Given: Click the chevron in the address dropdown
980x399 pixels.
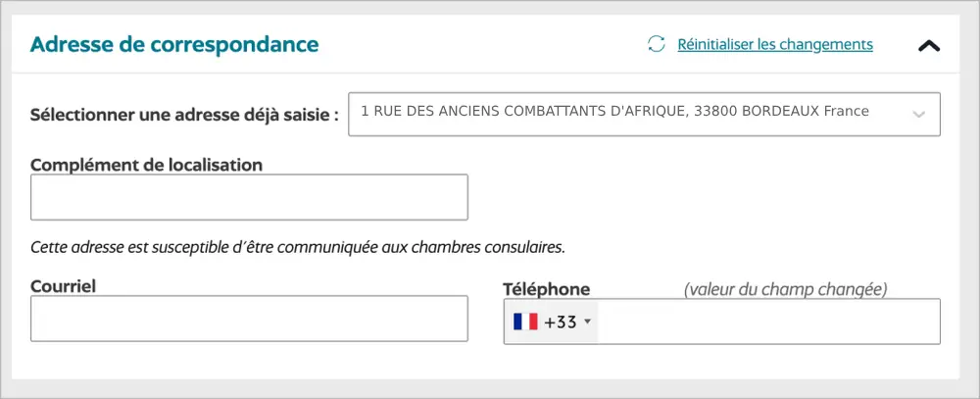Looking at the screenshot, I should pos(918,114).
